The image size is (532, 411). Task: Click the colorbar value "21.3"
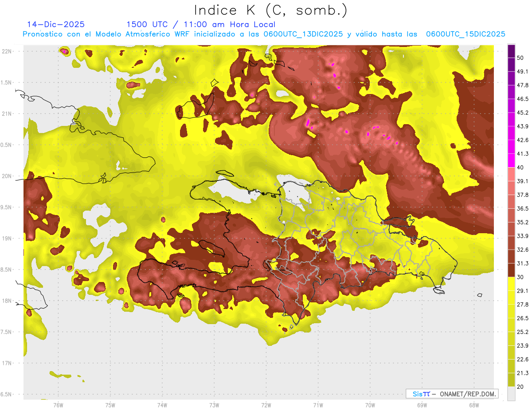523,373
